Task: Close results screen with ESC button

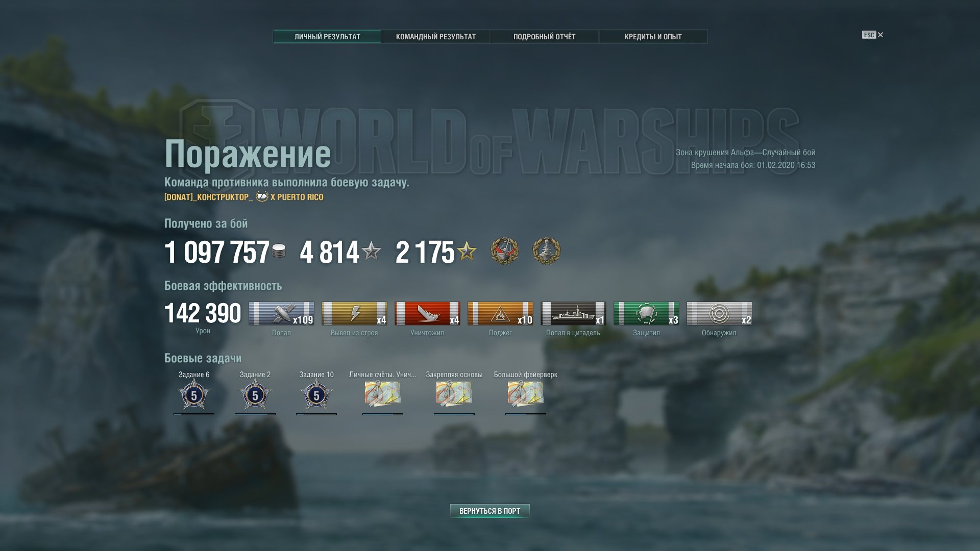Action: [x=873, y=35]
